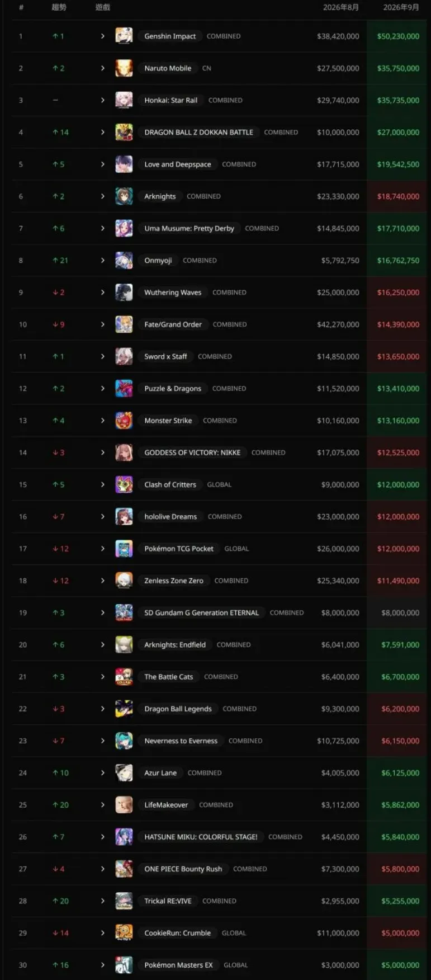The width and height of the screenshot is (431, 980).
Task: Expand the Honkai: Star Rail row chevron
Action: pyautogui.click(x=103, y=100)
